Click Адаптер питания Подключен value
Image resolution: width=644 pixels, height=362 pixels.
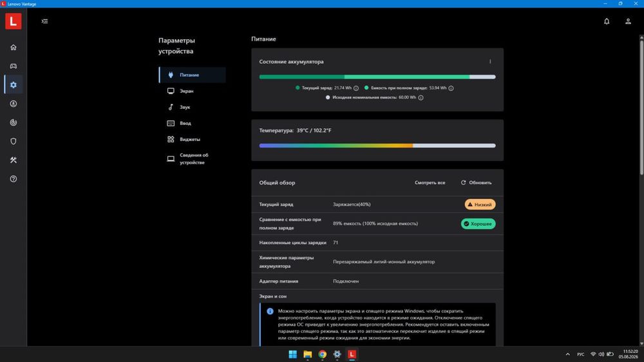point(346,281)
